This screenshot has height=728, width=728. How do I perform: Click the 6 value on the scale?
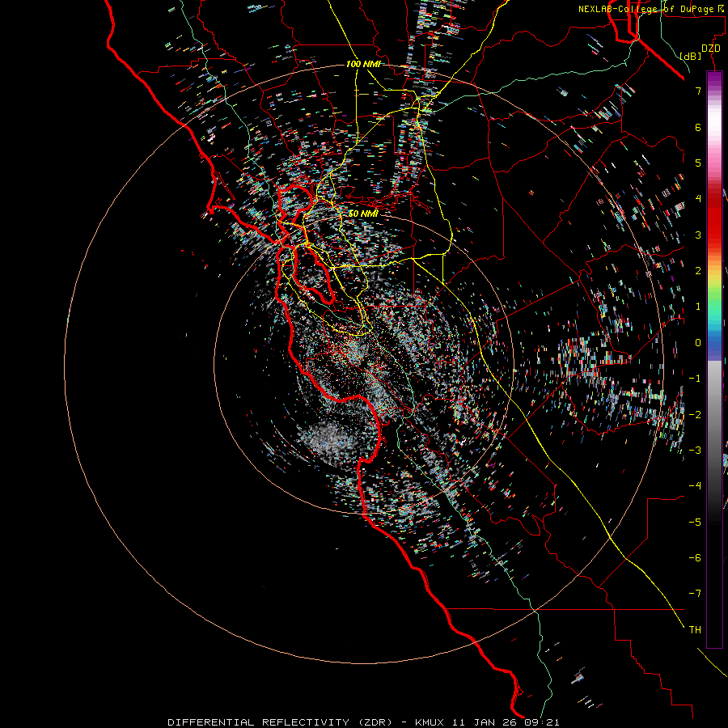pyautogui.click(x=698, y=127)
